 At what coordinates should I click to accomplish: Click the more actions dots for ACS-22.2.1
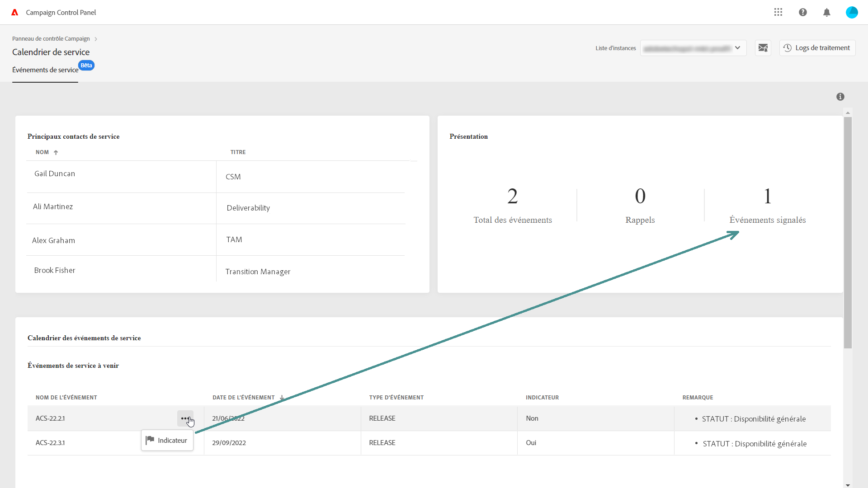tap(185, 418)
